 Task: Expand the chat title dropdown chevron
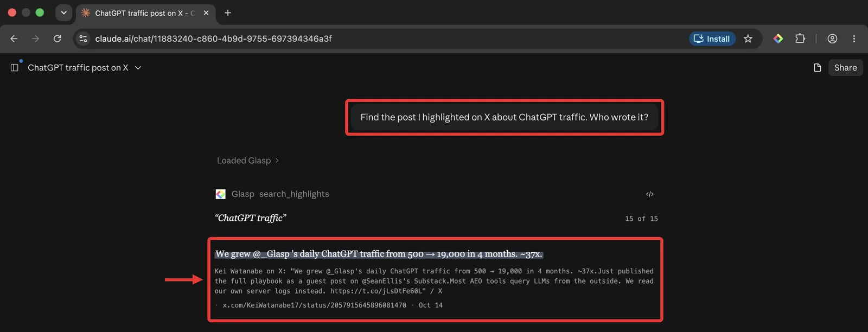point(138,68)
